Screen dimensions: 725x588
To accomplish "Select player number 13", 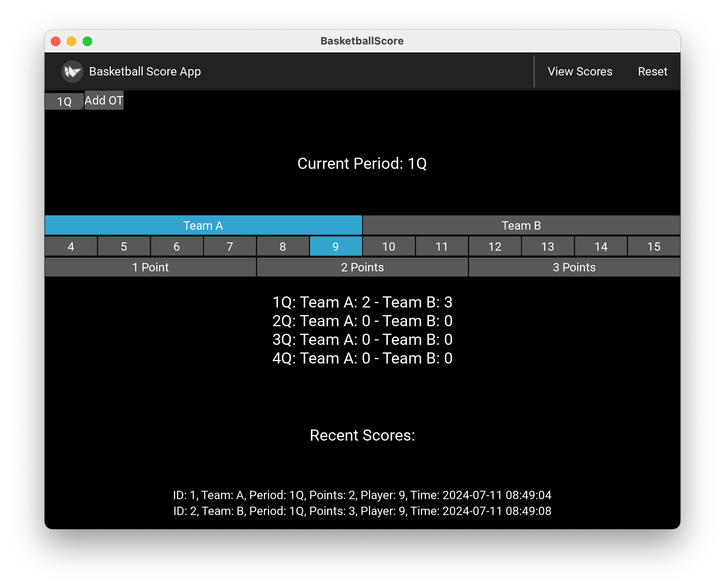I will pos(547,246).
